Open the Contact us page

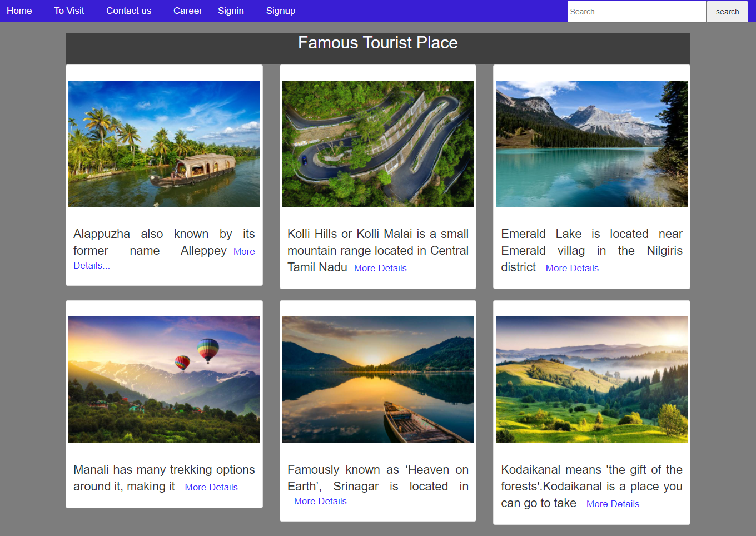tap(129, 11)
